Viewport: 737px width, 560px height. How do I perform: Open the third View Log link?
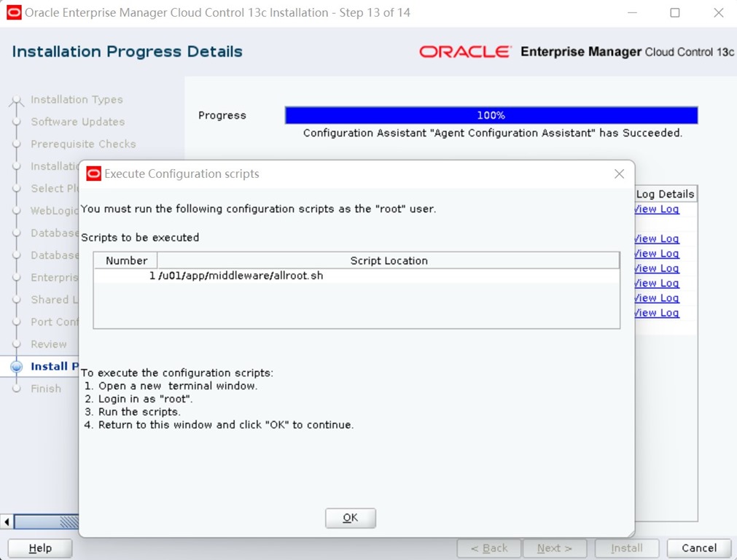657,254
